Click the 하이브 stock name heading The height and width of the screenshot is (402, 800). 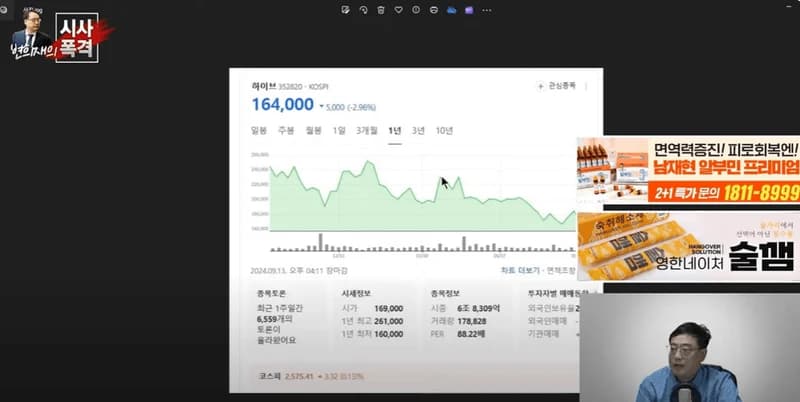pyautogui.click(x=263, y=86)
